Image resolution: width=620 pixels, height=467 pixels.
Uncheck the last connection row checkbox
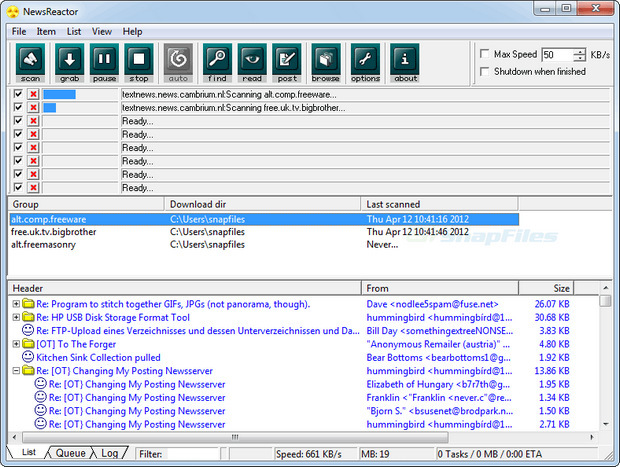tap(18, 187)
